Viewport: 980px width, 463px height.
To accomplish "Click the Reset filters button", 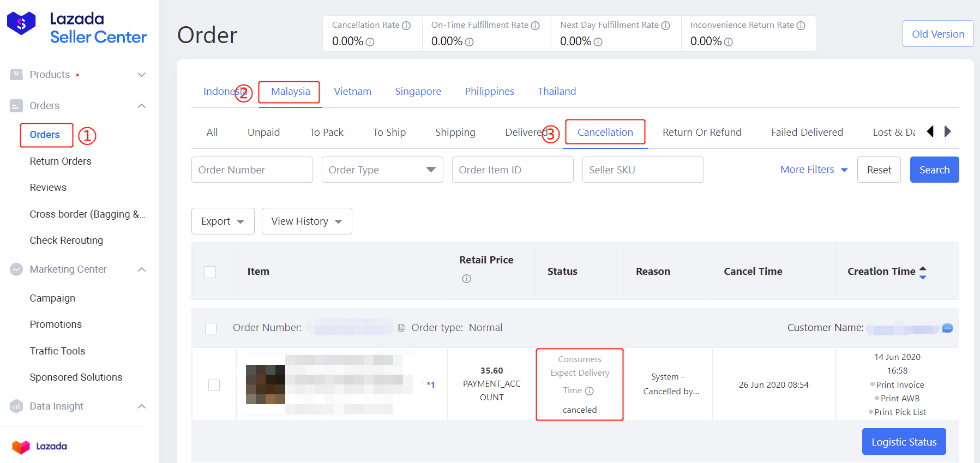I will tap(879, 170).
